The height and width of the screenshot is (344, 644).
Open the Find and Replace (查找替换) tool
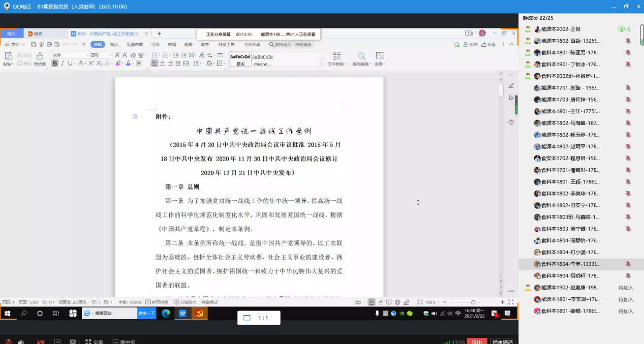(x=361, y=58)
